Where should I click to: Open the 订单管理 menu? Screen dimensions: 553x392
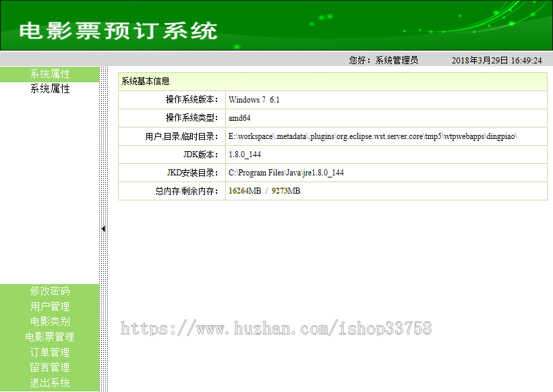(x=50, y=352)
